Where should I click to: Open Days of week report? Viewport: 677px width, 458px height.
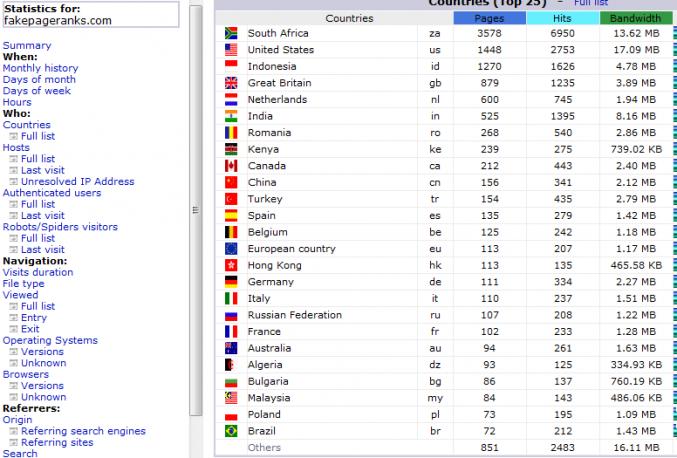point(37,91)
